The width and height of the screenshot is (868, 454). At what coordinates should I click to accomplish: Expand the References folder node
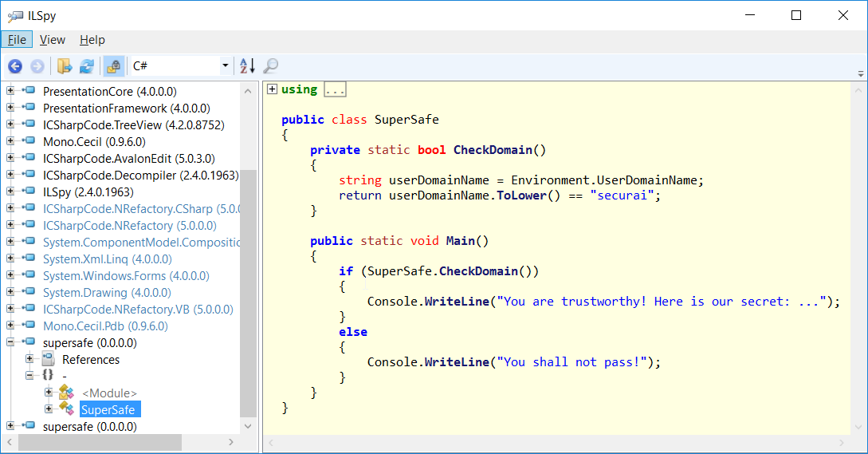(x=29, y=359)
